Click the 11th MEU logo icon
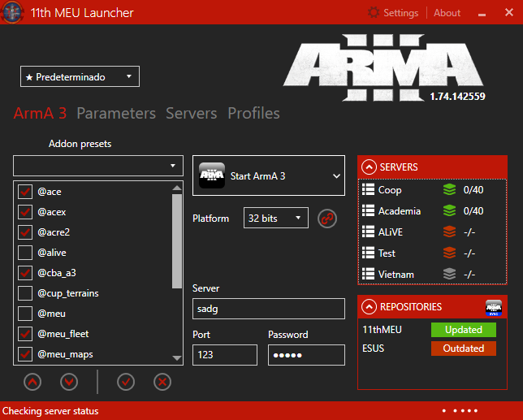Viewport: 523px width, 420px height. (12, 12)
